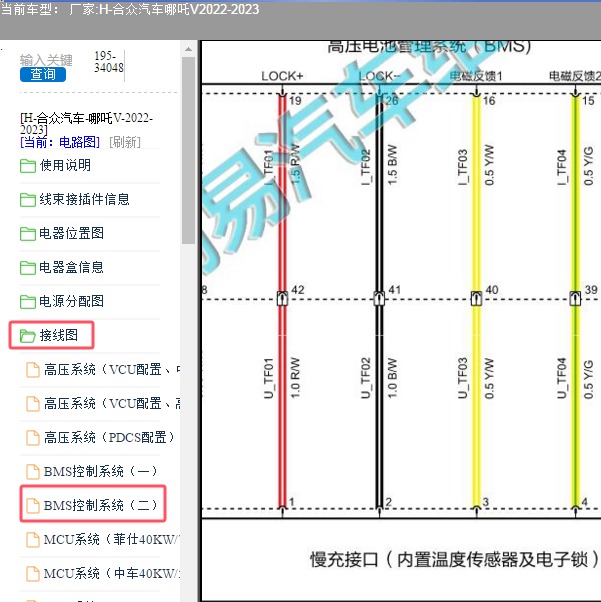This screenshot has width=601, height=602.
Task: Click the folder icon beside 线束接插件信息
Action: coord(28,200)
